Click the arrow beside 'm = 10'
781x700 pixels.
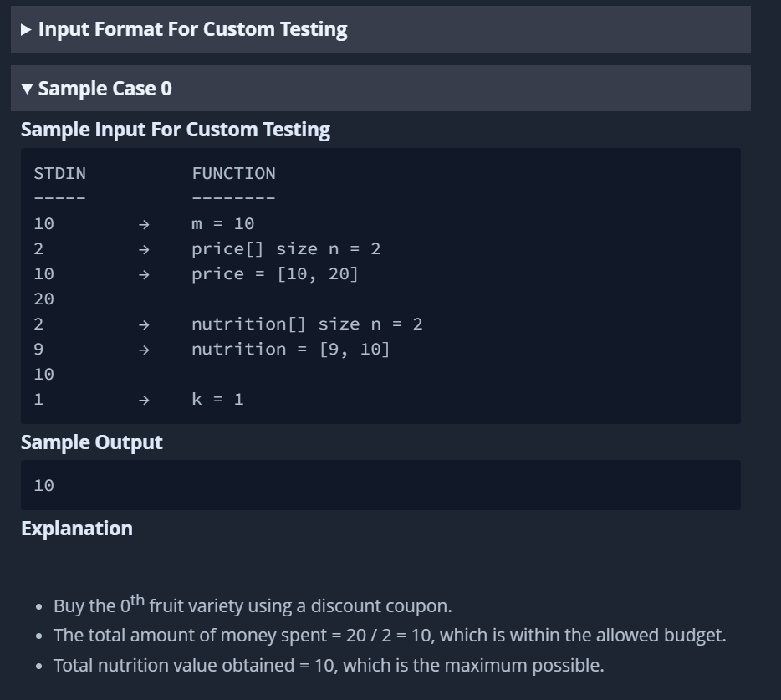point(144,224)
